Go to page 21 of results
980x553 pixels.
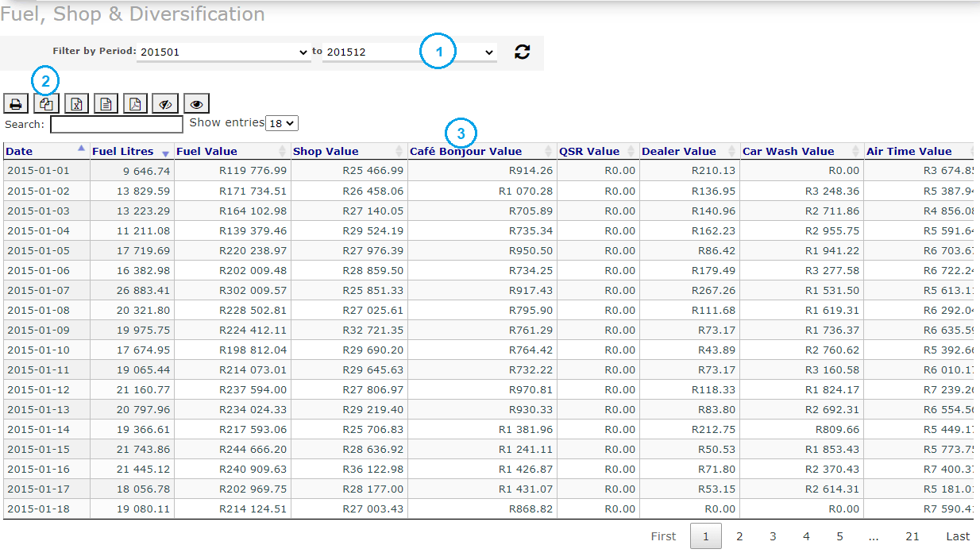912,536
